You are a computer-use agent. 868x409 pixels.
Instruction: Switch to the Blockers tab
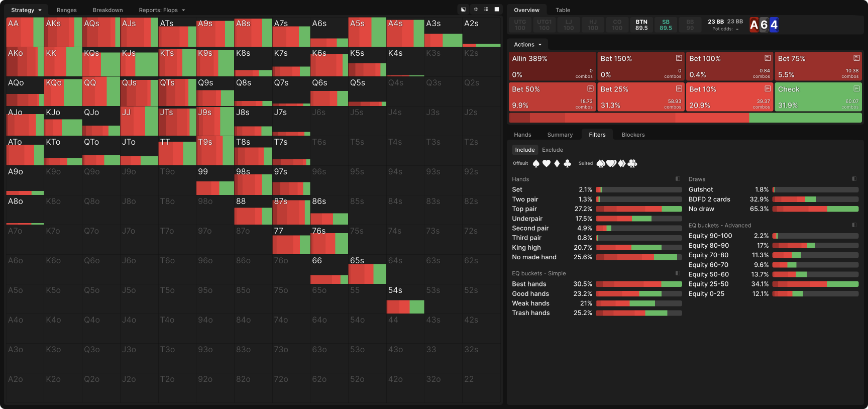(x=633, y=135)
